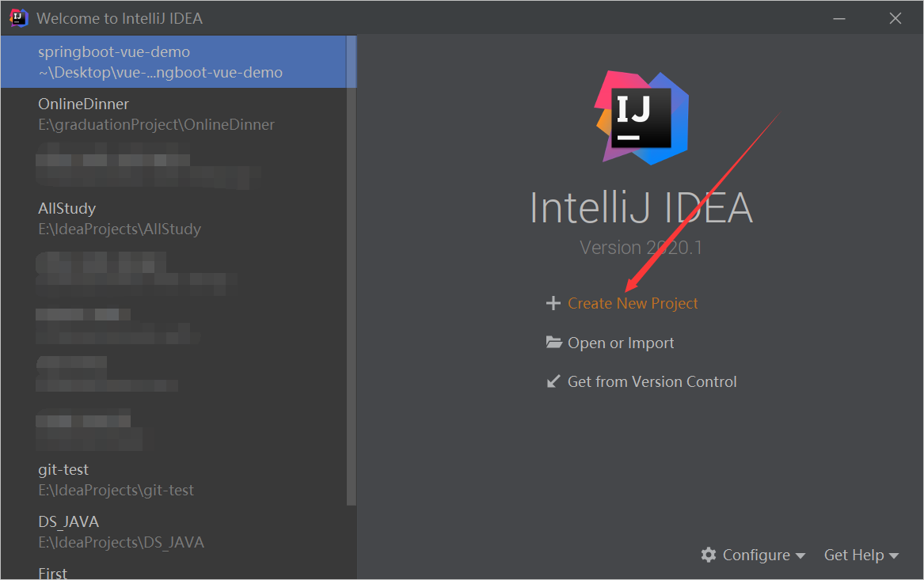This screenshot has height=580, width=924.
Task: Click the OnlineDinner project path text
Action: click(156, 124)
